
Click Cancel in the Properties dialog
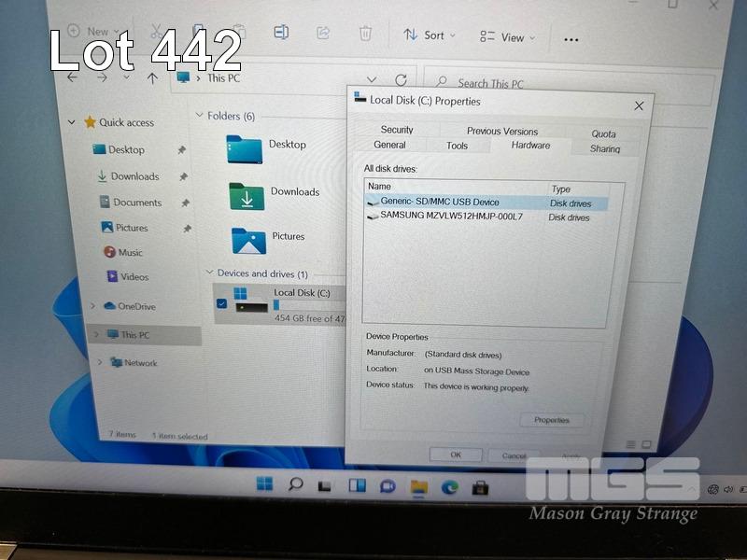pos(514,455)
